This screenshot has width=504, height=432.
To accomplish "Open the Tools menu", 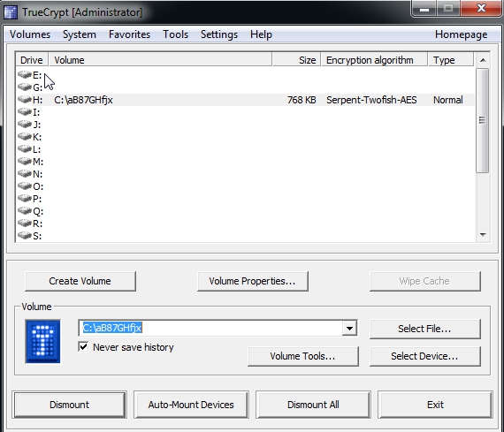I will pos(175,34).
